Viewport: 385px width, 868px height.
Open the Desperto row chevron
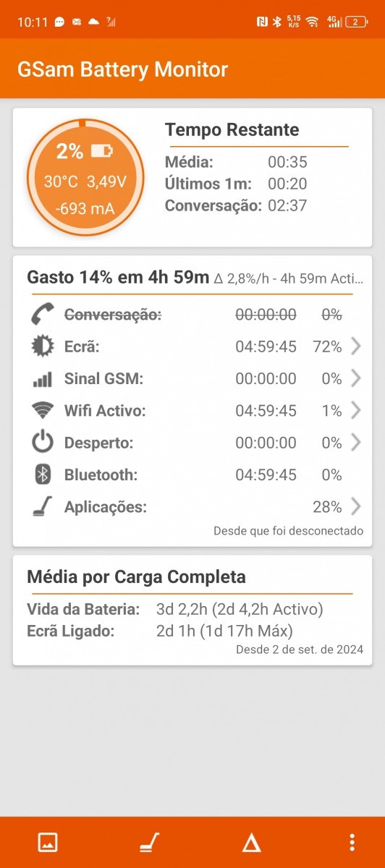point(355,443)
